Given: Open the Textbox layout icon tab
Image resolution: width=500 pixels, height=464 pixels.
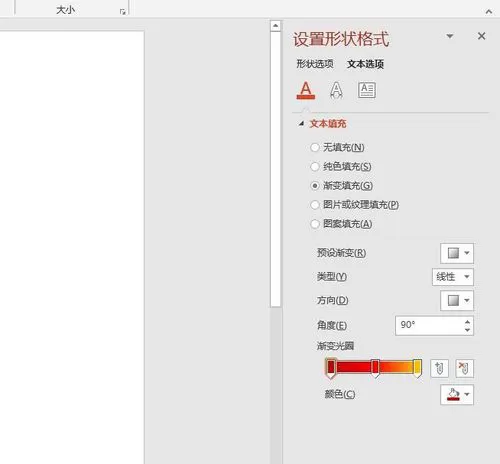Looking at the screenshot, I should click(367, 90).
